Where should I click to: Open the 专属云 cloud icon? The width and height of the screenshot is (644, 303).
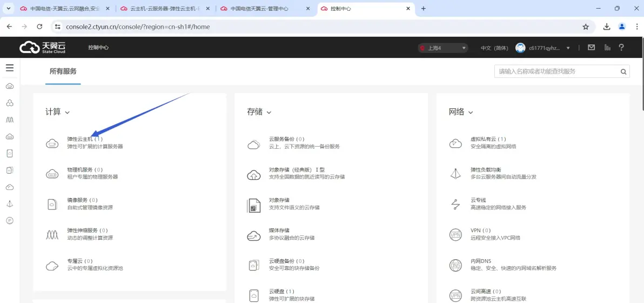coord(52,265)
